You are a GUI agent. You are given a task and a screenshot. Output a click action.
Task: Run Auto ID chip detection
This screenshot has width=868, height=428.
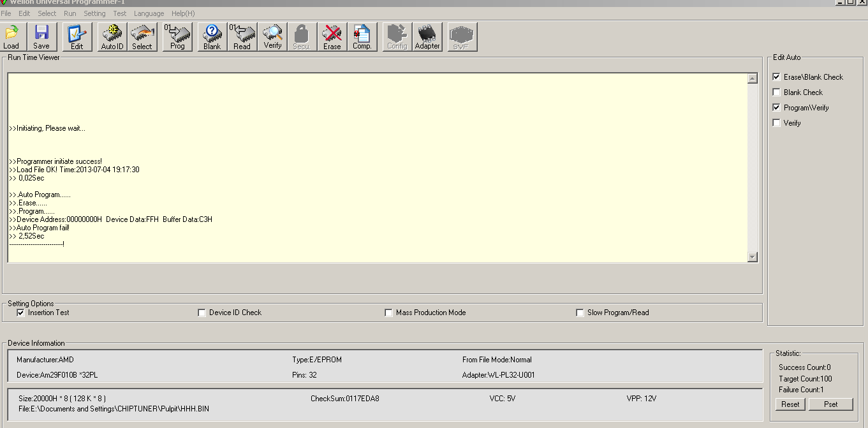click(x=112, y=37)
